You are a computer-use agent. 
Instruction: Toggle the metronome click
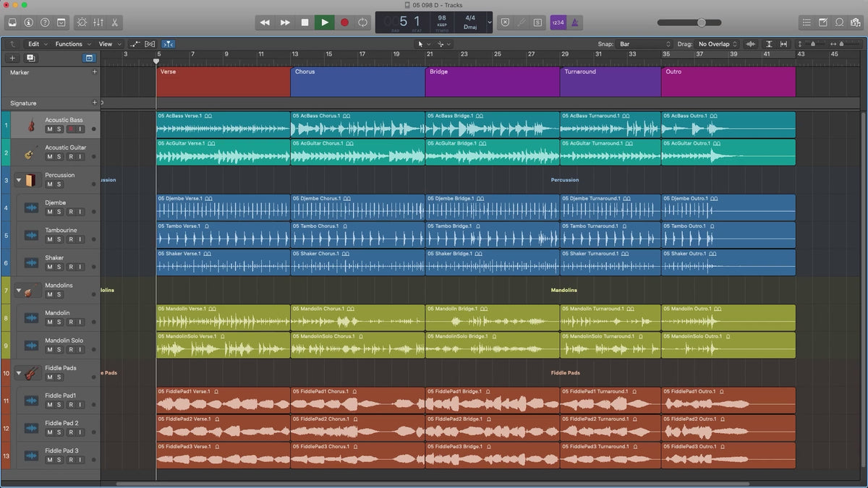coord(574,22)
